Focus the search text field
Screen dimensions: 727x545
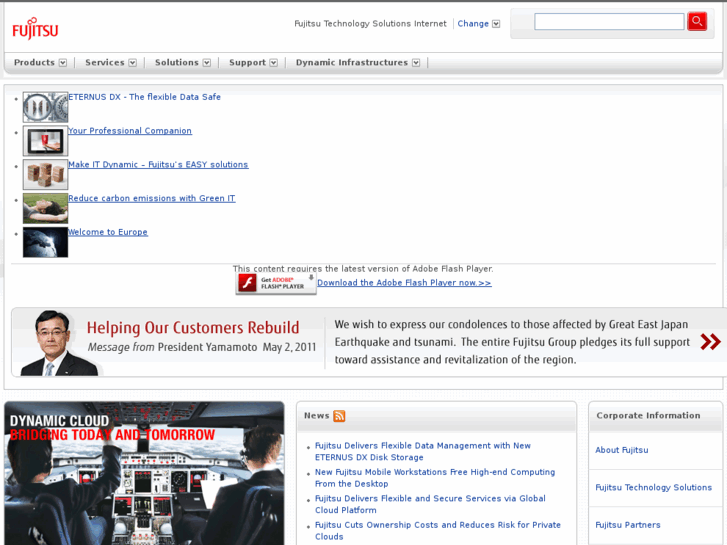pos(609,21)
